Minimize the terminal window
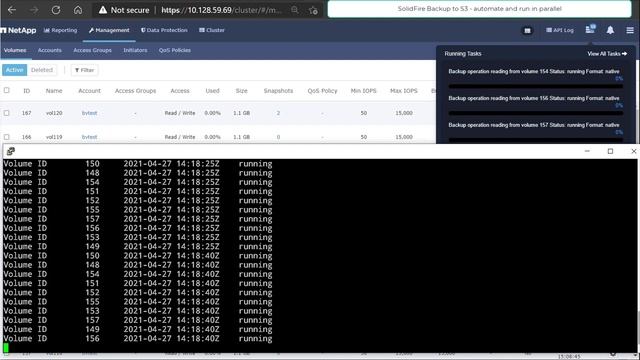Image resolution: width=640 pixels, height=360 pixels. (x=587, y=151)
